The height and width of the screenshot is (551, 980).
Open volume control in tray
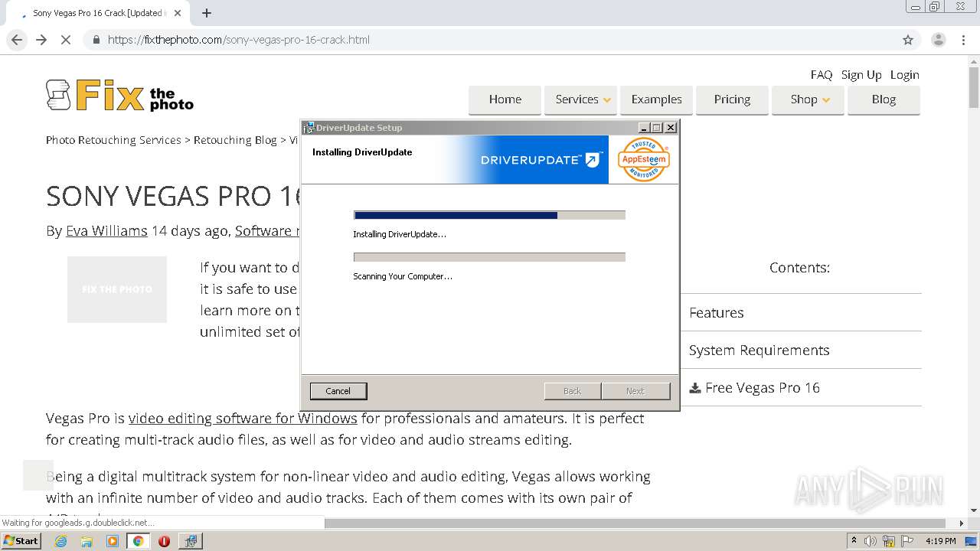tap(871, 541)
